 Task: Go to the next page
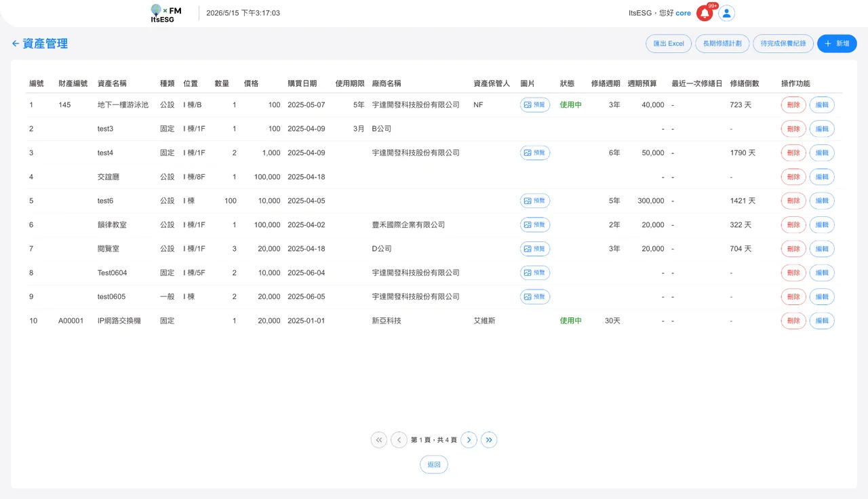tap(469, 440)
